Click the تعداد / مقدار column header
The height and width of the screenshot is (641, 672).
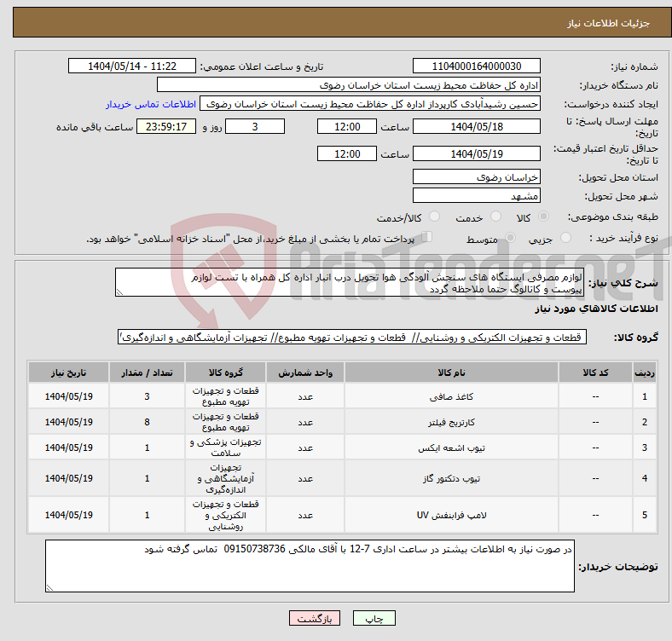tap(147, 372)
